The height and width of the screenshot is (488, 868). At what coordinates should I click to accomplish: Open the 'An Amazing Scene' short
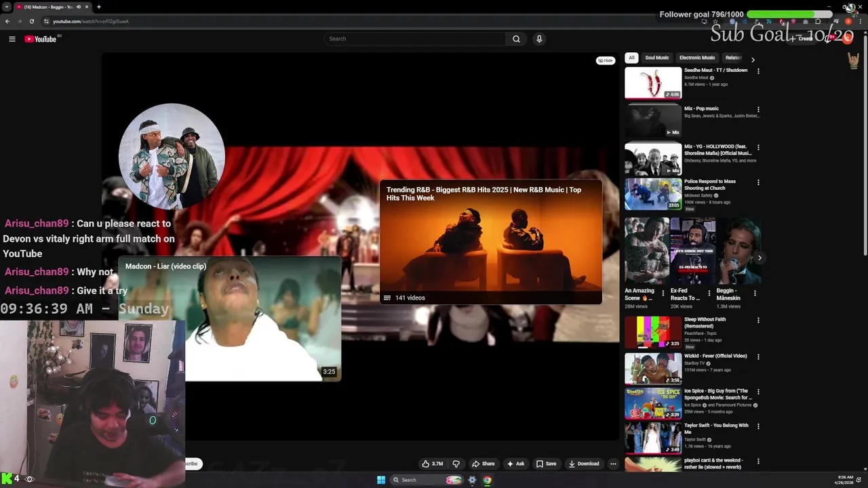[x=646, y=251]
